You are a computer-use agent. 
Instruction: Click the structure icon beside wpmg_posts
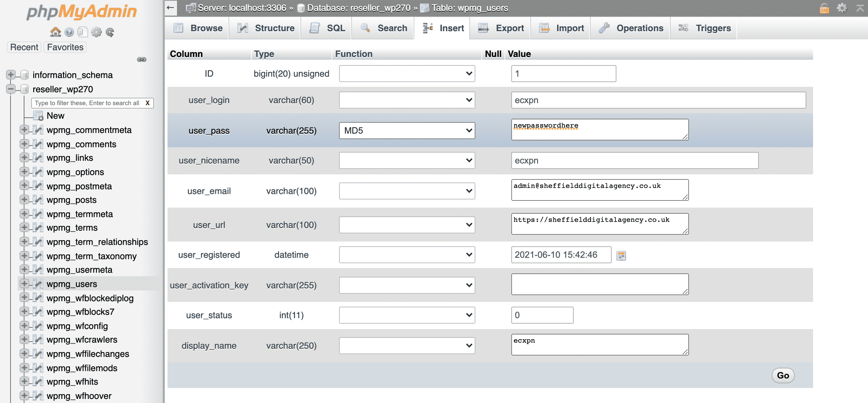38,200
